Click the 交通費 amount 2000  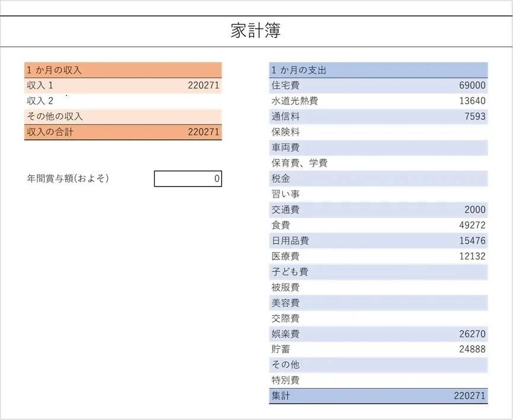[x=474, y=210]
